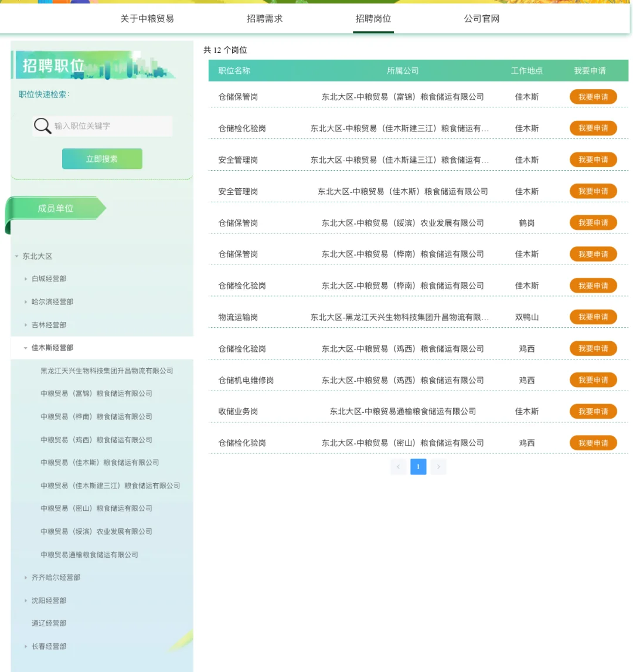The image size is (633, 672).
Task: Click the 输入职位关键字 search input field
Action: tap(111, 126)
